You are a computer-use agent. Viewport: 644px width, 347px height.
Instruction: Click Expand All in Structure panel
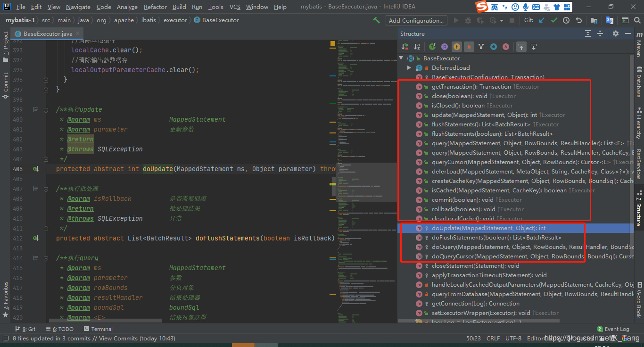click(588, 33)
